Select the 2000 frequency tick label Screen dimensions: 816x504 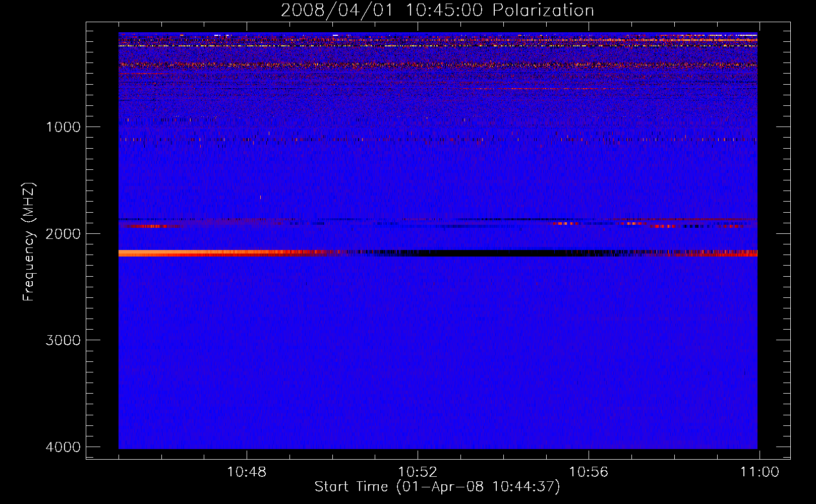tap(63, 233)
